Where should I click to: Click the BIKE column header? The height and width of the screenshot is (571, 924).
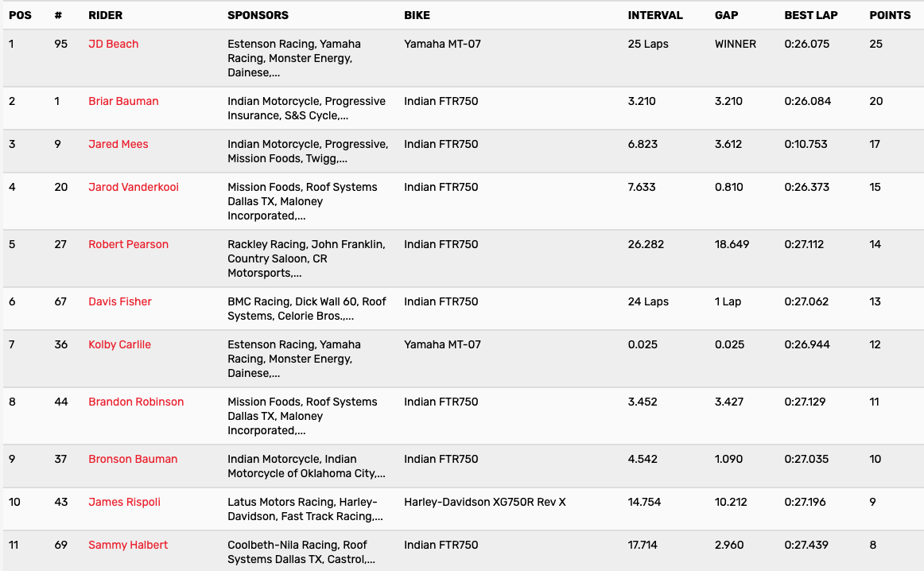pyautogui.click(x=417, y=15)
